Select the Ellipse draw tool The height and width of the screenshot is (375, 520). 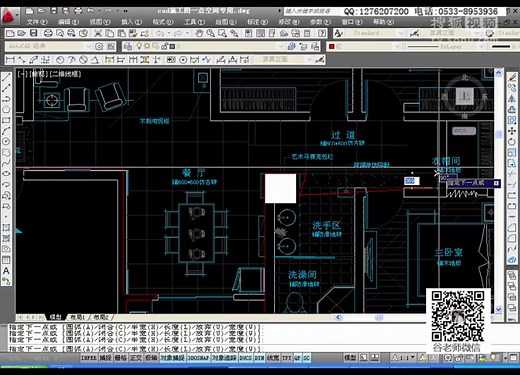pyautogui.click(x=6, y=174)
